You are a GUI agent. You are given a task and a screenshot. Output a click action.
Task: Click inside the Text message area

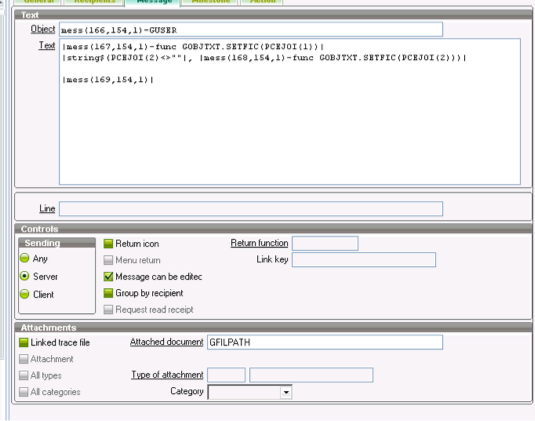tap(290, 112)
